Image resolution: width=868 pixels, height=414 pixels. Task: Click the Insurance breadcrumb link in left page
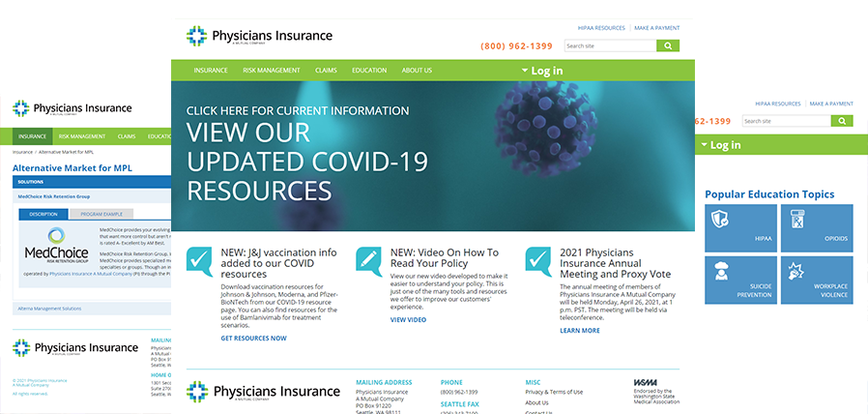pyautogui.click(x=22, y=152)
